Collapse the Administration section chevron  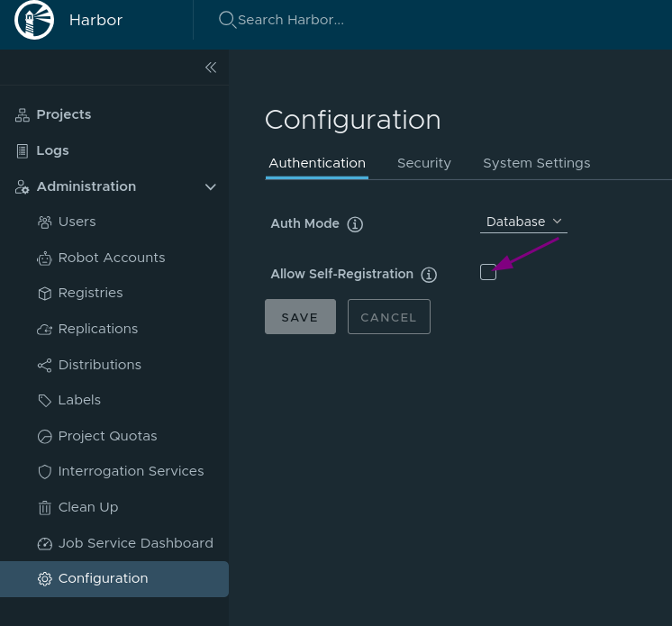[211, 187]
